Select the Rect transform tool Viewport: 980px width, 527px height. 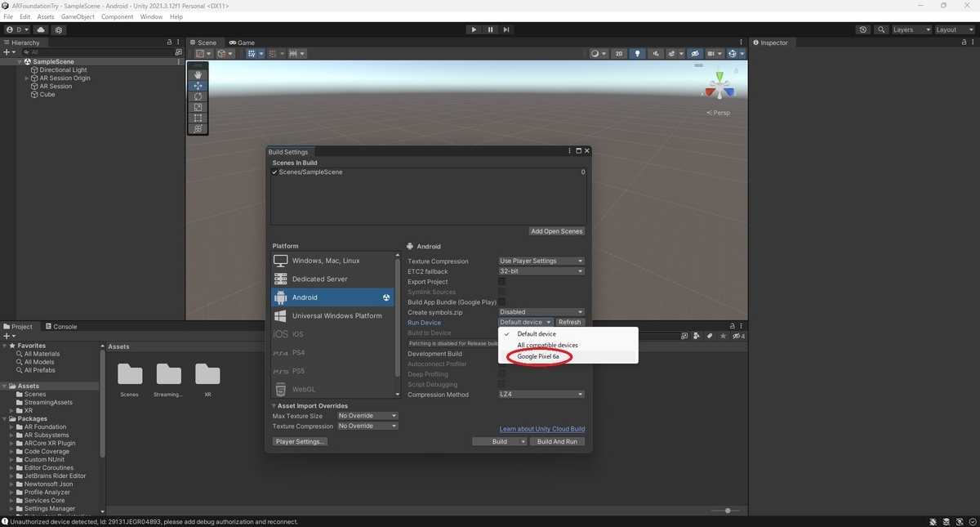point(198,118)
